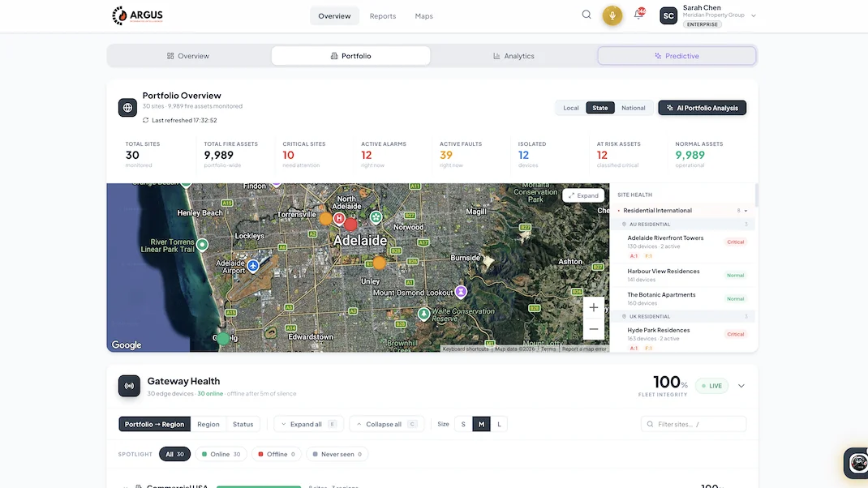Click the green site marker near Glenelg
This screenshot has height=488, width=868.
[223, 338]
